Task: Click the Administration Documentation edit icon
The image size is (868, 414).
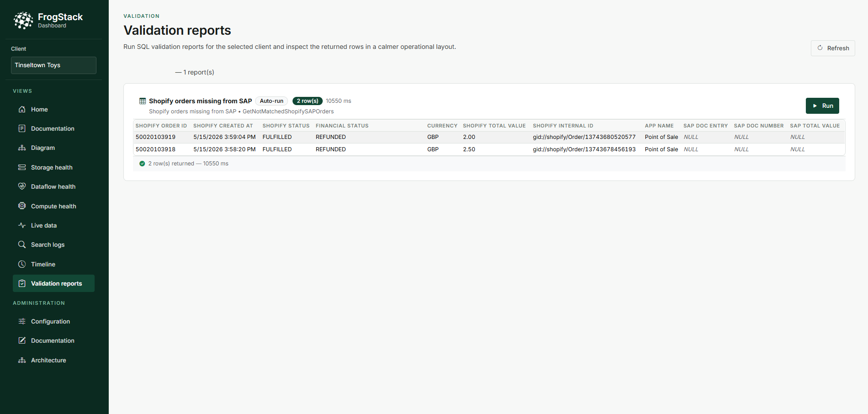Action: pos(22,340)
